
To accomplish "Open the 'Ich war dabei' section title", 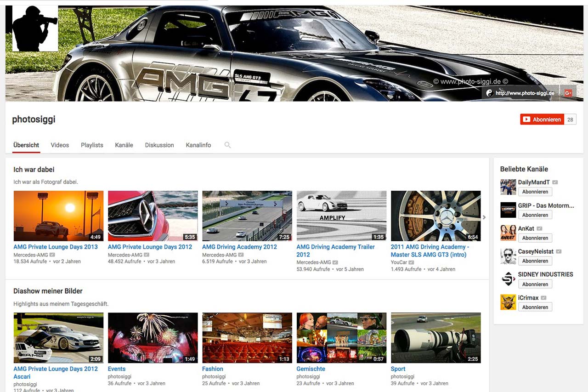I will click(x=34, y=170).
